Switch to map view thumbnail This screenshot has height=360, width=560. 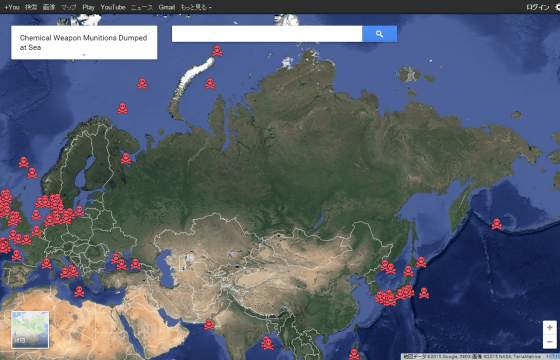pos(30,329)
